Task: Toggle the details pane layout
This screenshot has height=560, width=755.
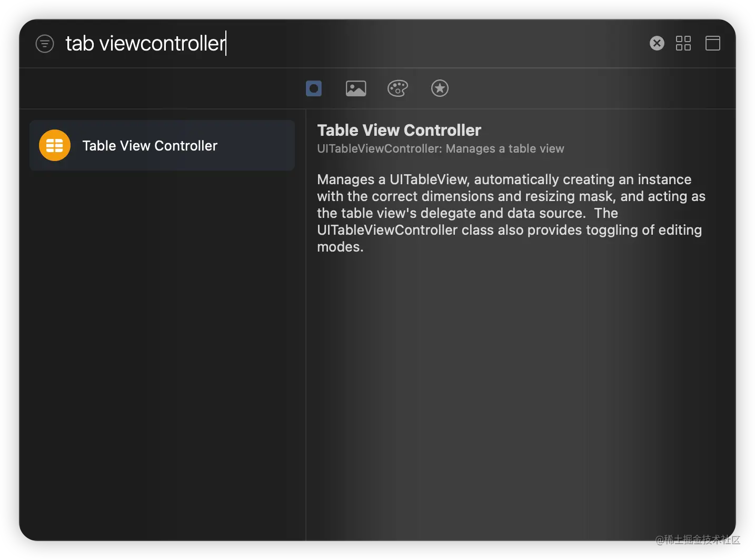Action: (x=713, y=43)
